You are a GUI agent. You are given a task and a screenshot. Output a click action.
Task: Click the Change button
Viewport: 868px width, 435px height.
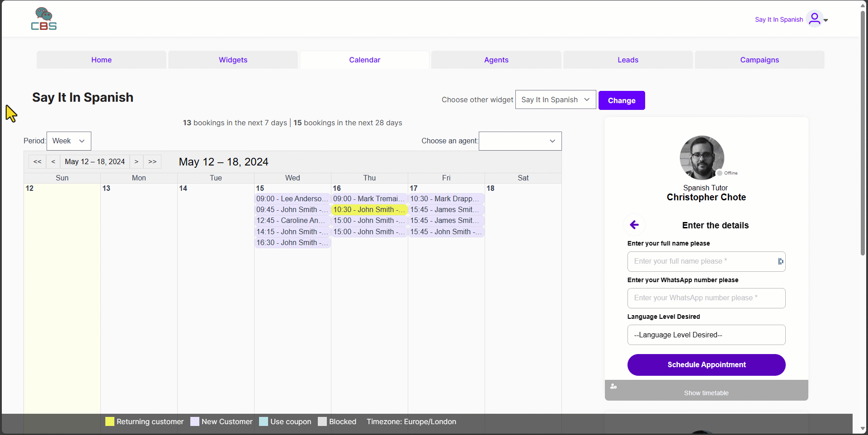pos(621,100)
